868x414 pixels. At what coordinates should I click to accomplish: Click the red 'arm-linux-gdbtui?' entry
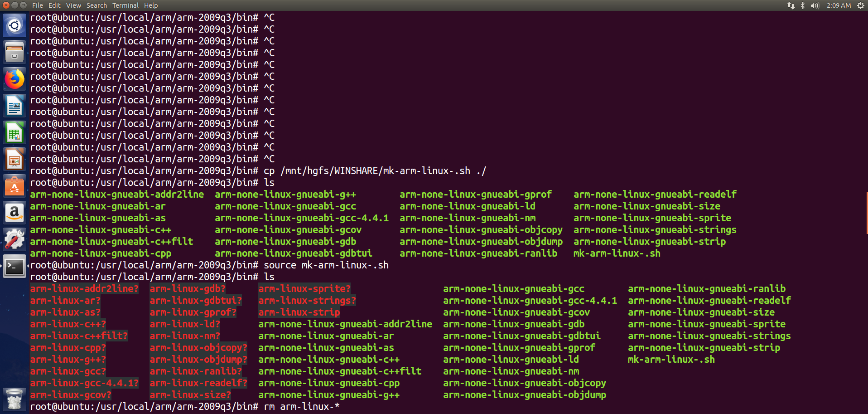[x=196, y=301]
